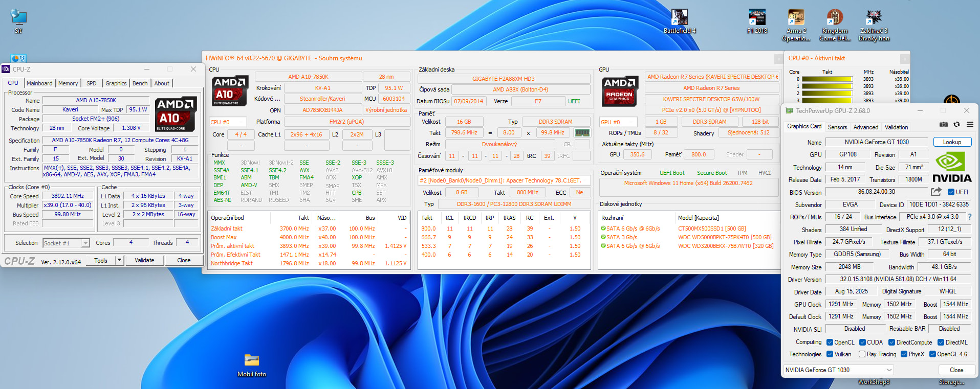Viewport: 980px width, 389px height.
Task: Switch to the Sensors tab in GPU-Z
Action: click(837, 127)
